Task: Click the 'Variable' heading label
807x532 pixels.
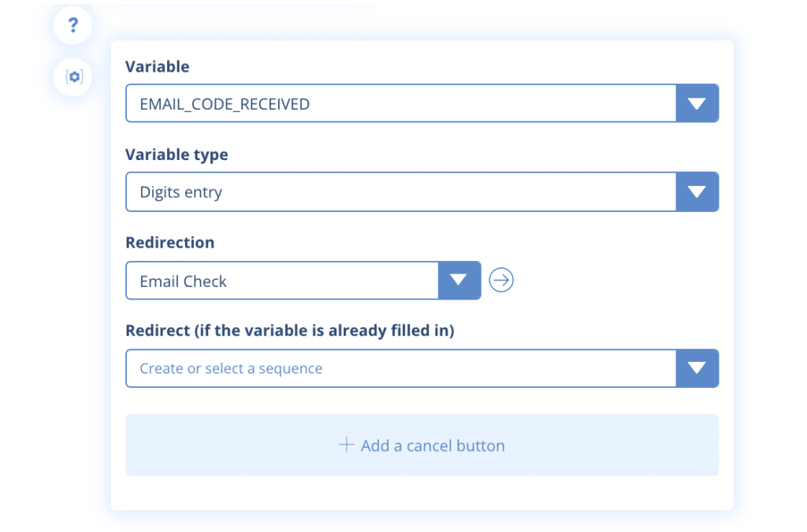Action: (x=158, y=67)
